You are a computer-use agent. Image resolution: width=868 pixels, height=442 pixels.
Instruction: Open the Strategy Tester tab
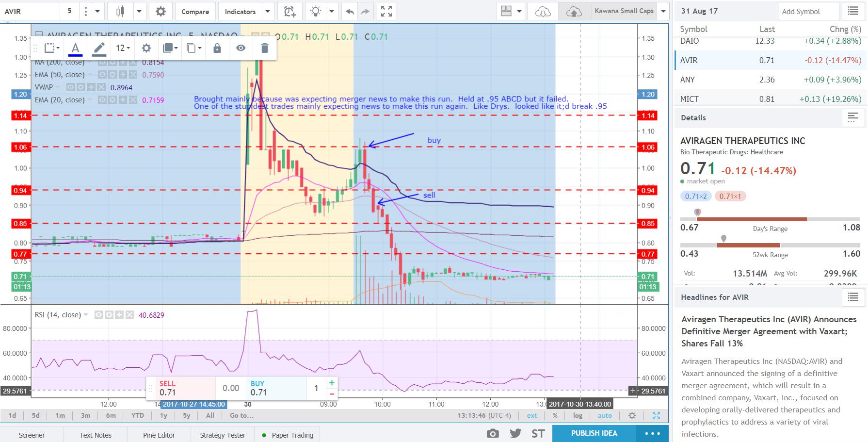223,435
